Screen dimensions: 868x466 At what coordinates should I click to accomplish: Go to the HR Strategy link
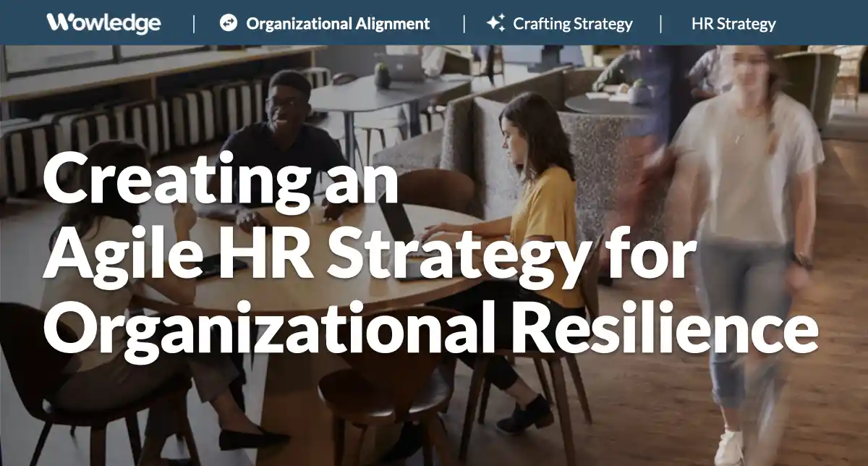click(733, 24)
